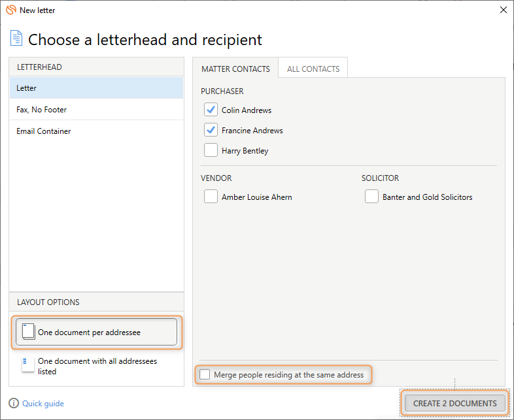514x420 pixels.
Task: Choose the Letter letterhead
Action: (96, 88)
